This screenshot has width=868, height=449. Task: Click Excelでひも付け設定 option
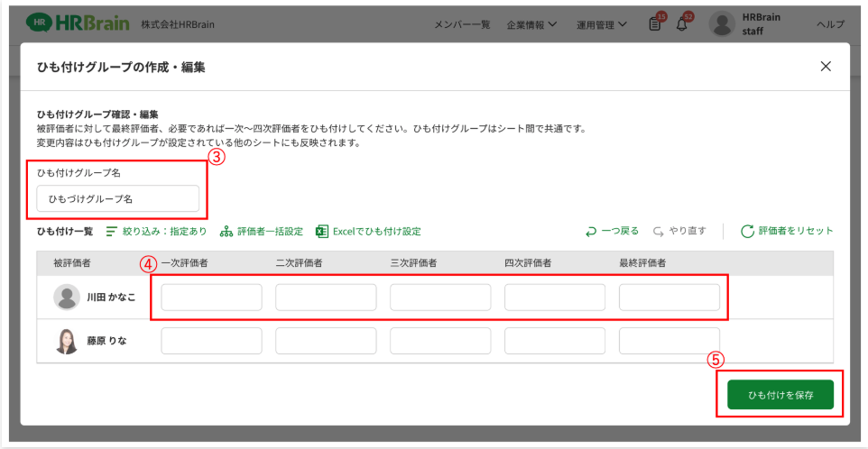click(x=368, y=232)
